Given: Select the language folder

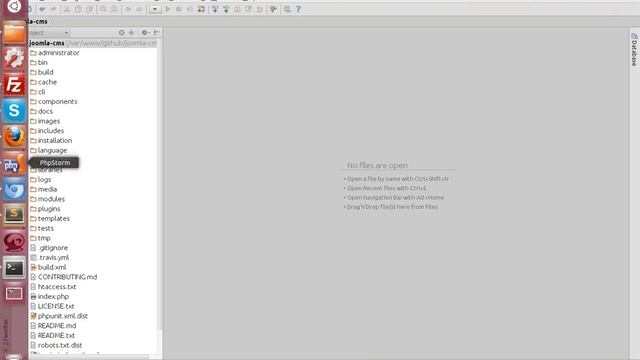Looking at the screenshot, I should [x=49, y=150].
